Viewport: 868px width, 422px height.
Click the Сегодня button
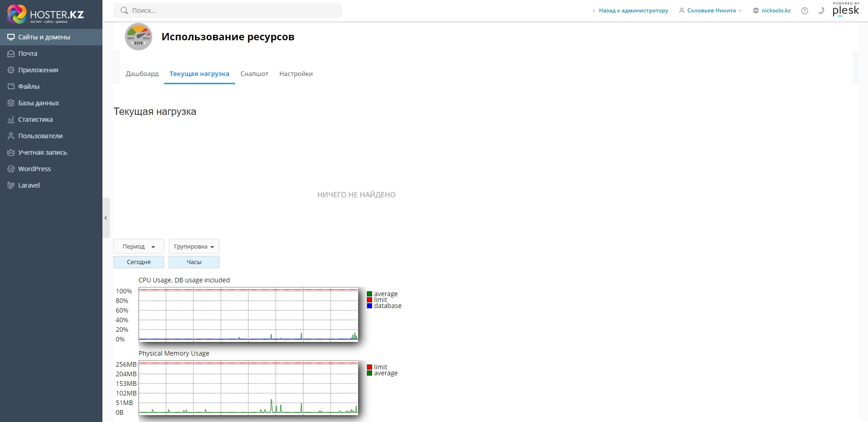[x=139, y=262]
